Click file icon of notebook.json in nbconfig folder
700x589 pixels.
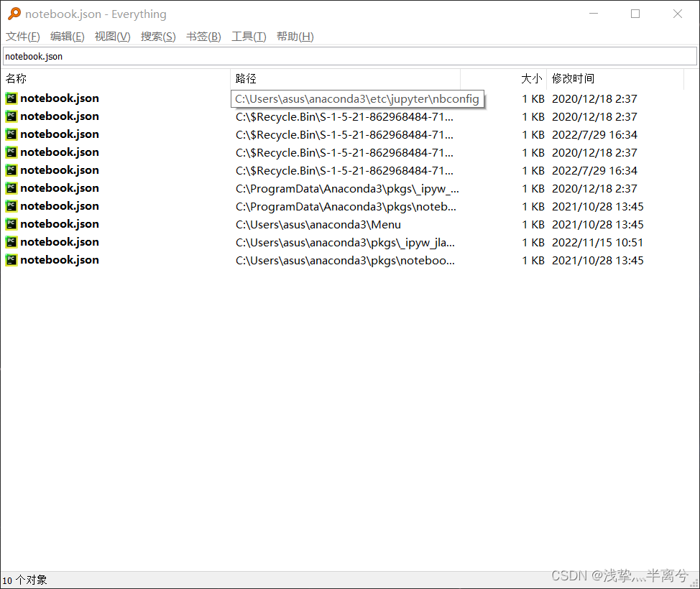pyautogui.click(x=11, y=98)
